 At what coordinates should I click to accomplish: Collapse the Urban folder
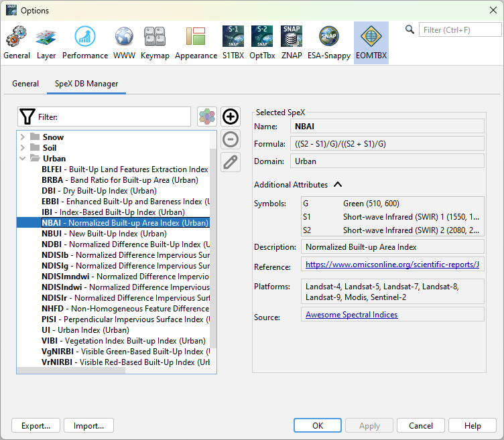pyautogui.click(x=22, y=159)
